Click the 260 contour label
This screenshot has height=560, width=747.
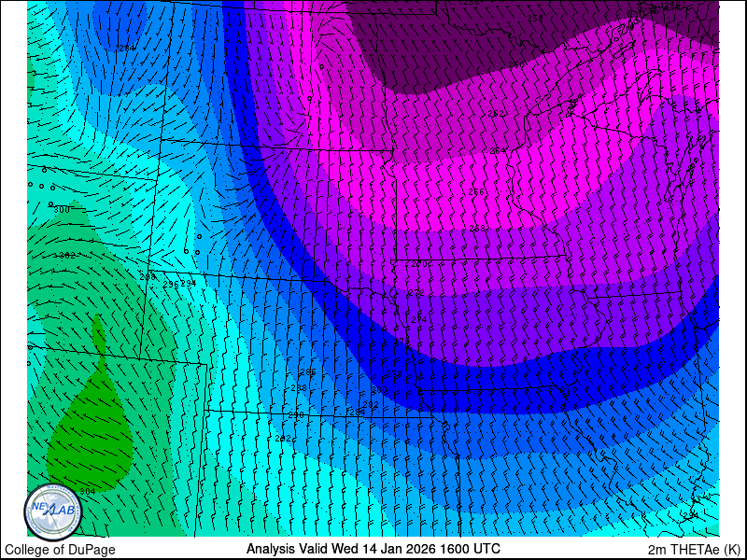tap(517, 64)
